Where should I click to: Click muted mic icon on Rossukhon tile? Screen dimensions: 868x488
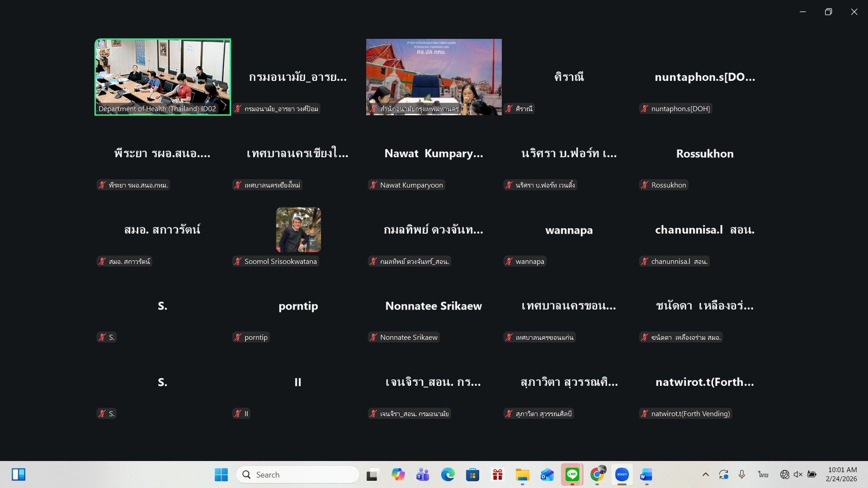click(645, 185)
